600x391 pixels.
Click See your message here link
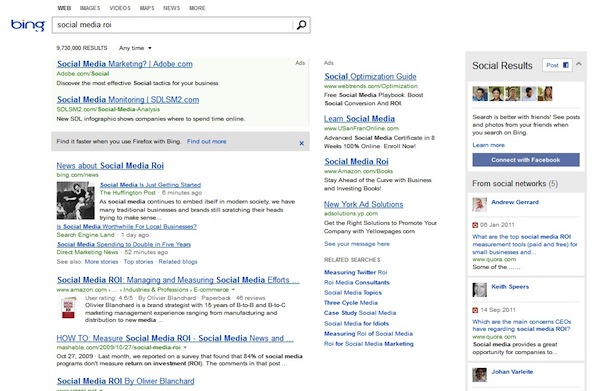[357, 244]
